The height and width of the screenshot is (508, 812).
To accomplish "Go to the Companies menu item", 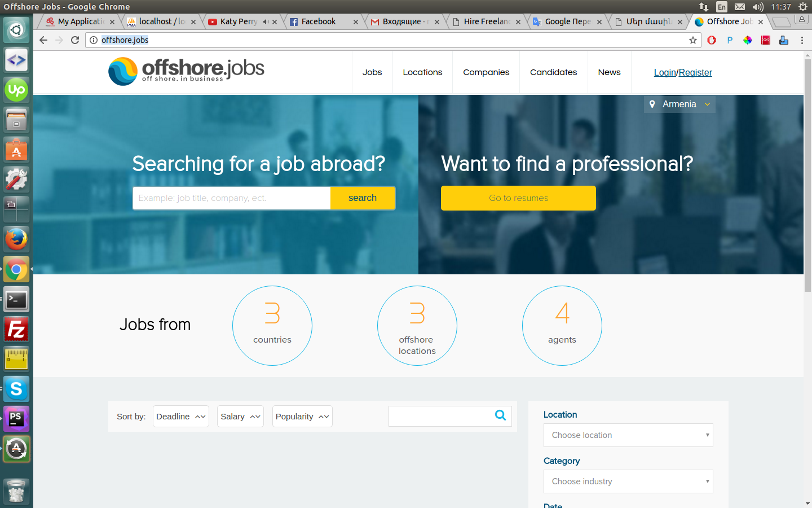I will (486, 72).
